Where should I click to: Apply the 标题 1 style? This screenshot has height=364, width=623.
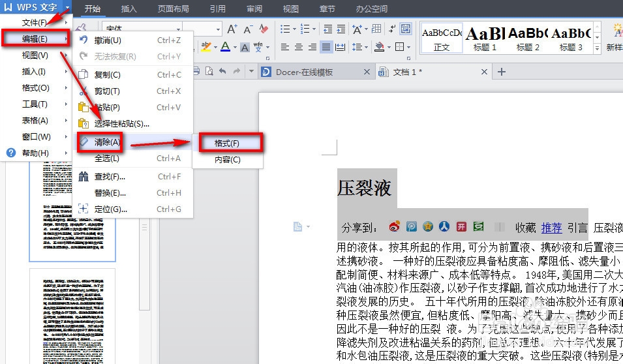(485, 38)
